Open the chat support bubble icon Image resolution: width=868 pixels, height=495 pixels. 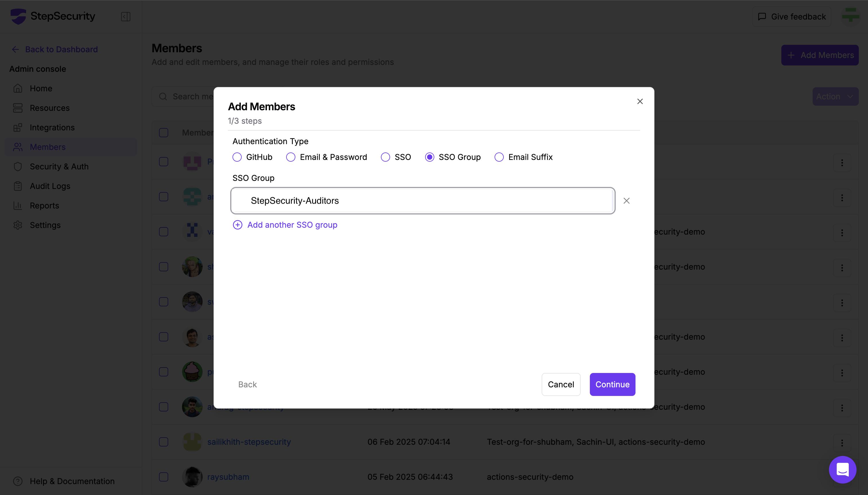pyautogui.click(x=842, y=469)
